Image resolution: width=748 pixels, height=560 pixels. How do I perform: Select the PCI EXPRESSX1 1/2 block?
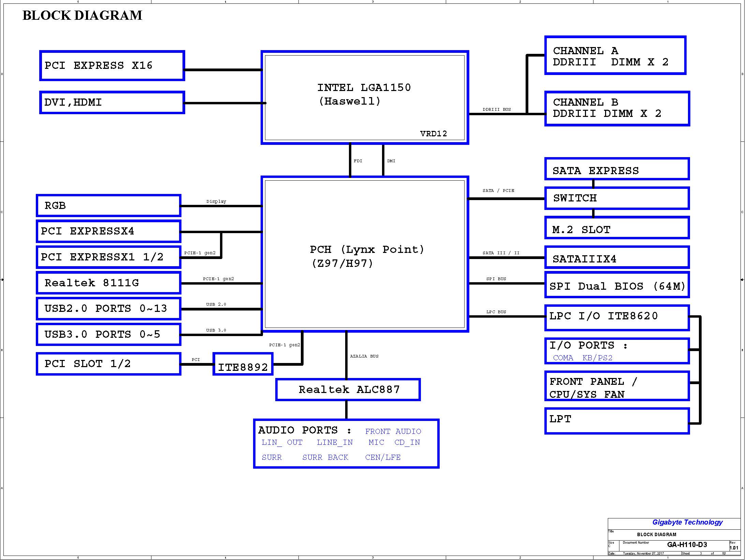click(108, 257)
